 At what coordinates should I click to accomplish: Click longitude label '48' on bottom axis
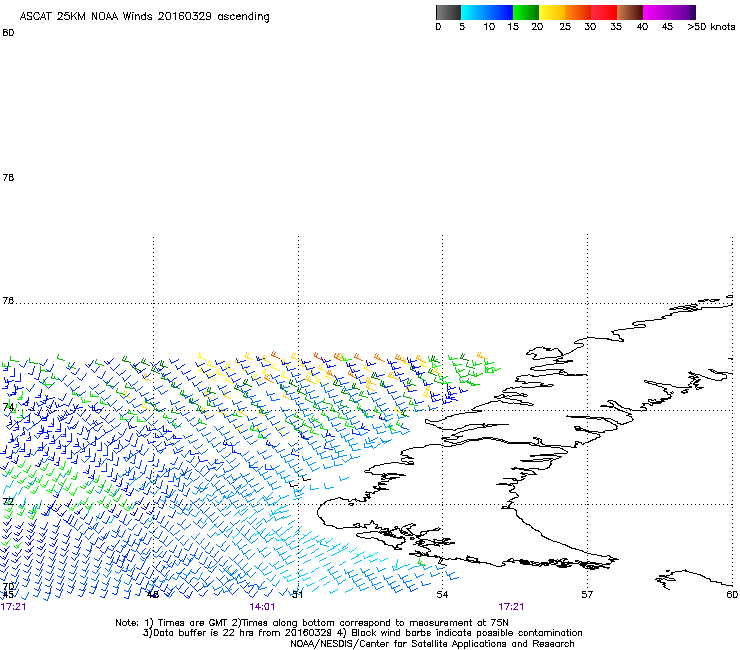[153, 595]
